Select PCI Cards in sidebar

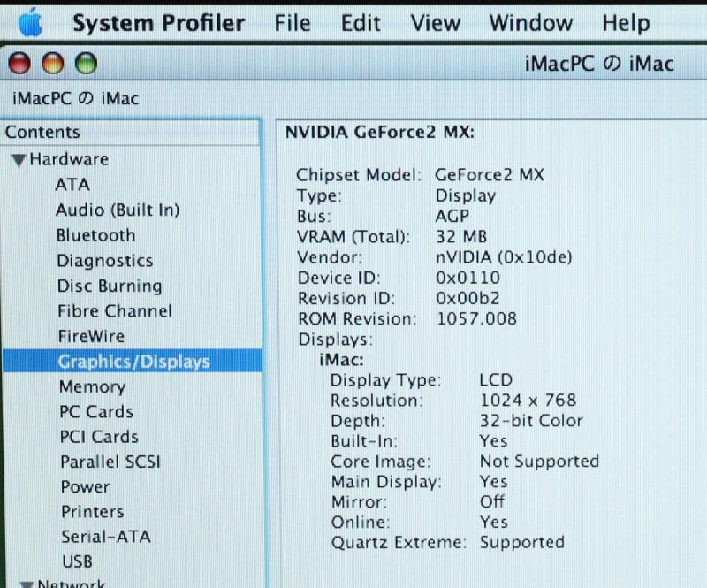(99, 437)
